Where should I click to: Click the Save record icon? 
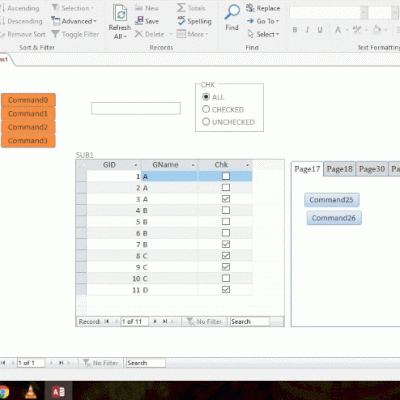(139, 21)
